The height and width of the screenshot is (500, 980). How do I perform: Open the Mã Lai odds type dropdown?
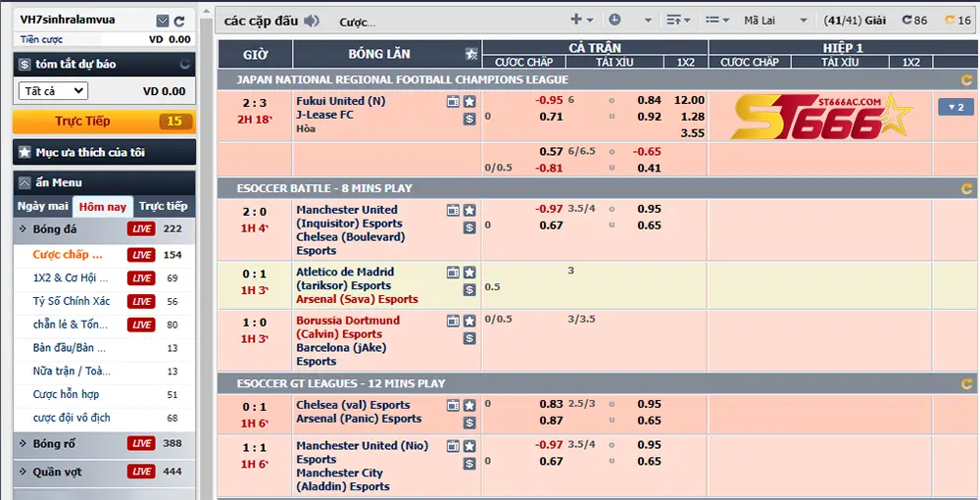(775, 21)
